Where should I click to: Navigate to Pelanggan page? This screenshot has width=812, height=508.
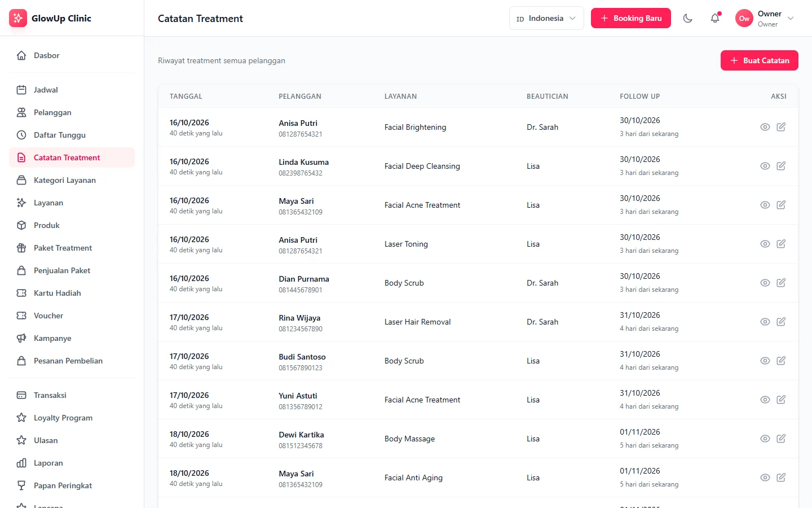[72, 112]
